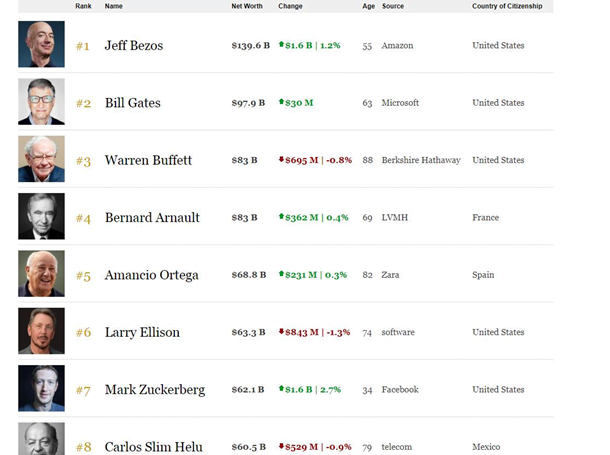The image size is (610, 455).
Task: Click the green up arrow for Bezos
Action: tap(281, 45)
